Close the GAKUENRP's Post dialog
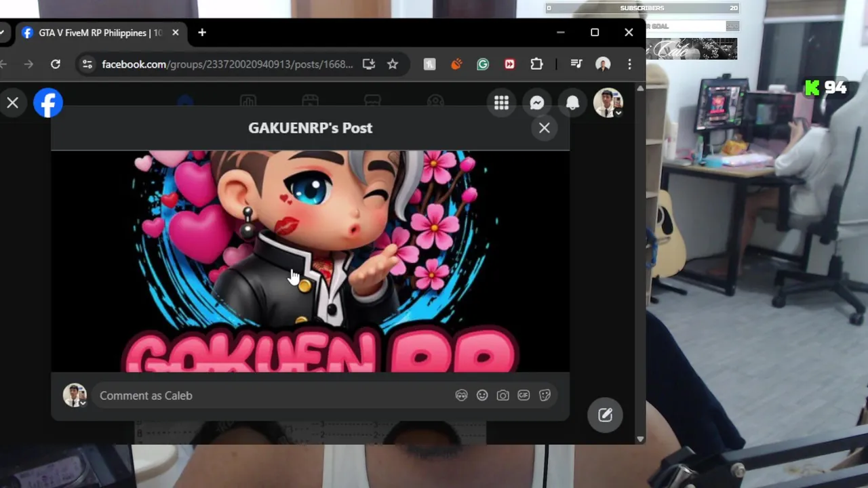The height and width of the screenshot is (488, 868). tap(545, 127)
